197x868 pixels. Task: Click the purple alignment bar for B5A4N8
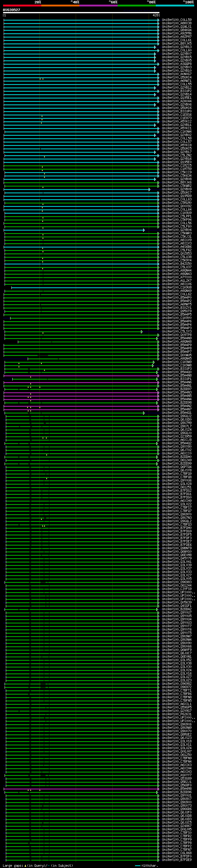tap(82, 376)
